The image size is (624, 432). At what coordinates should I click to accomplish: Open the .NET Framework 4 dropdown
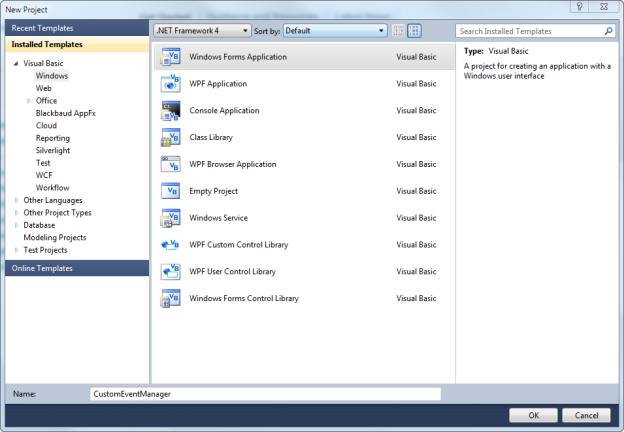click(x=200, y=31)
